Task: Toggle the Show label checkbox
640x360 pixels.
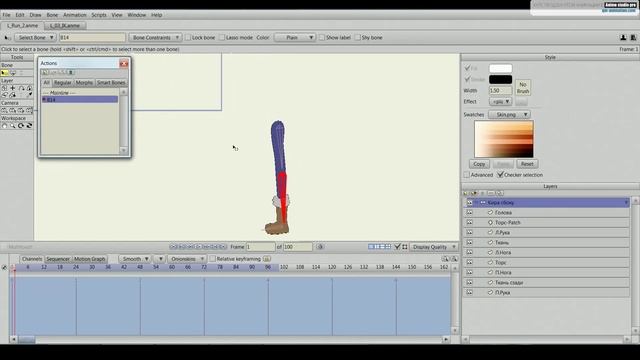Action: [322, 38]
